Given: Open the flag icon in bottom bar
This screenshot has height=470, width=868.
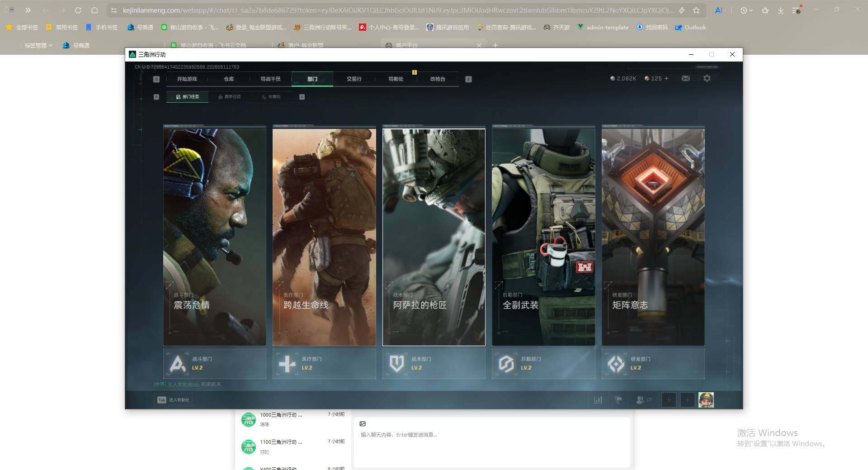Looking at the screenshot, I should (x=618, y=400).
